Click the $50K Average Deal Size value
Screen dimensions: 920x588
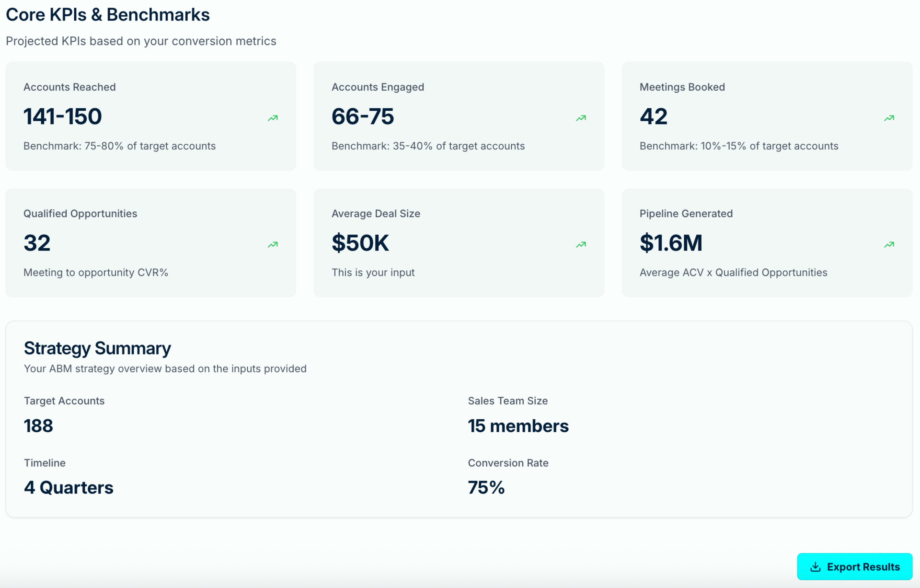[x=360, y=243]
